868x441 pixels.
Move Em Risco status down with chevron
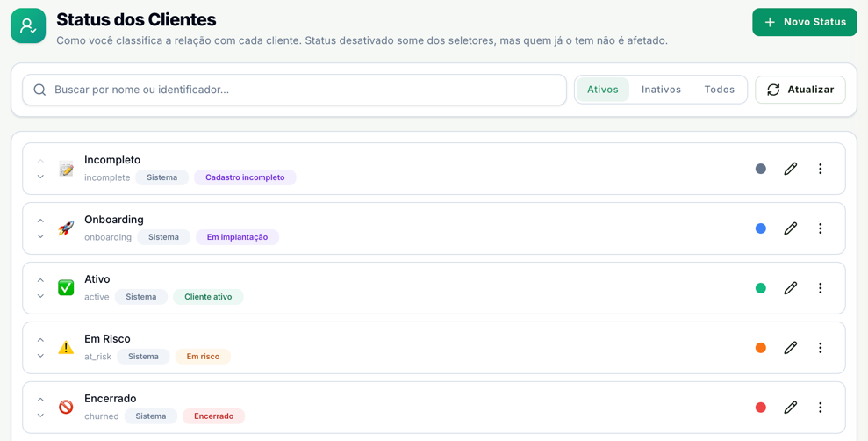tap(40, 357)
